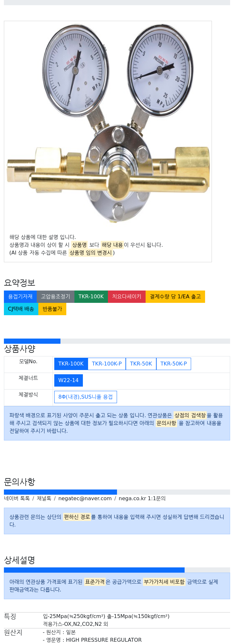Click the 결제수량 당 1/EA 출고 tag
Screen dimensions: 234x644
[x=175, y=297]
